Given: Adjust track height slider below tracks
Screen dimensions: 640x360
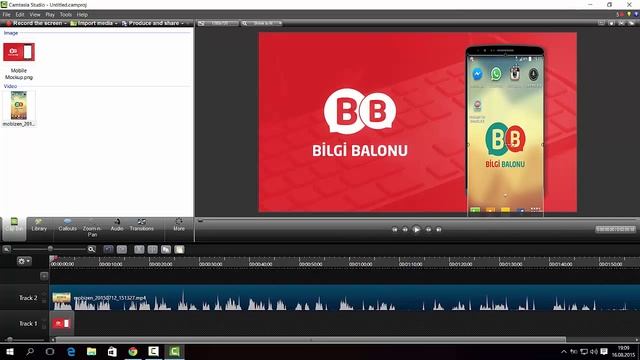Looking at the screenshot, I should coord(10,340).
